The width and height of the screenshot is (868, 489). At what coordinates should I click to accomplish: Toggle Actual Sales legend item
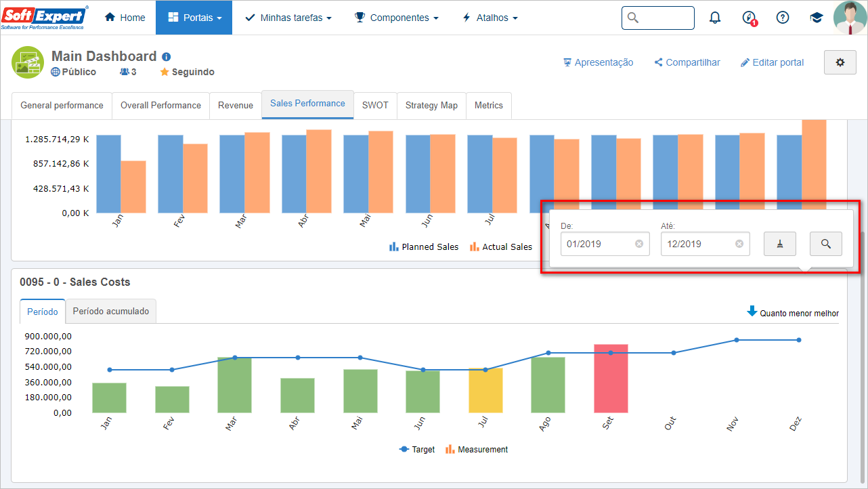pos(501,247)
